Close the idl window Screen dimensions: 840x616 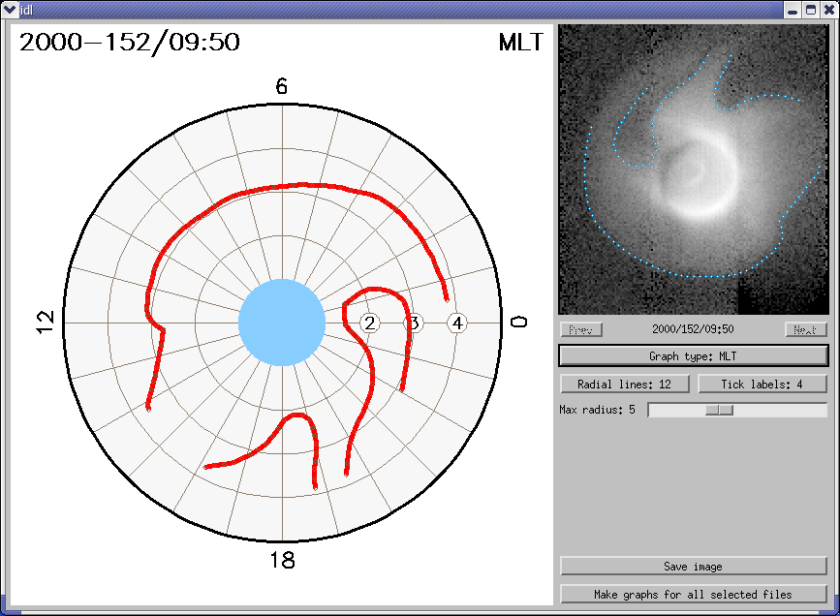828,9
